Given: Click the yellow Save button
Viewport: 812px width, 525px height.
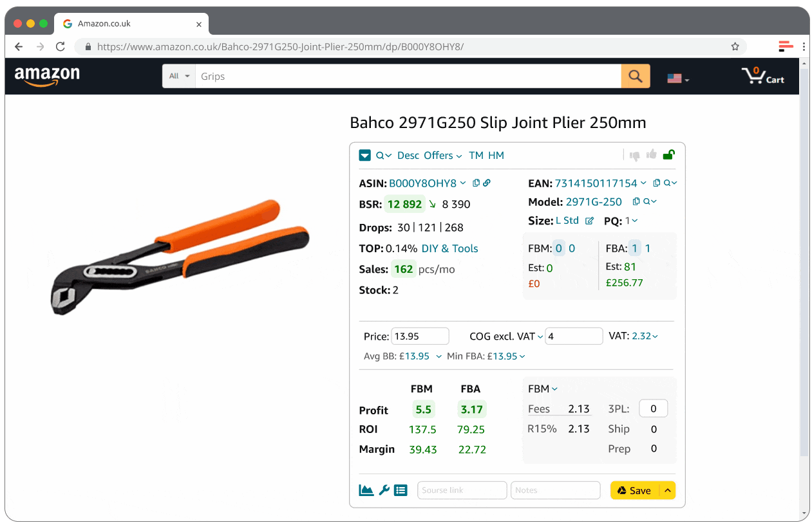Looking at the screenshot, I should [634, 490].
